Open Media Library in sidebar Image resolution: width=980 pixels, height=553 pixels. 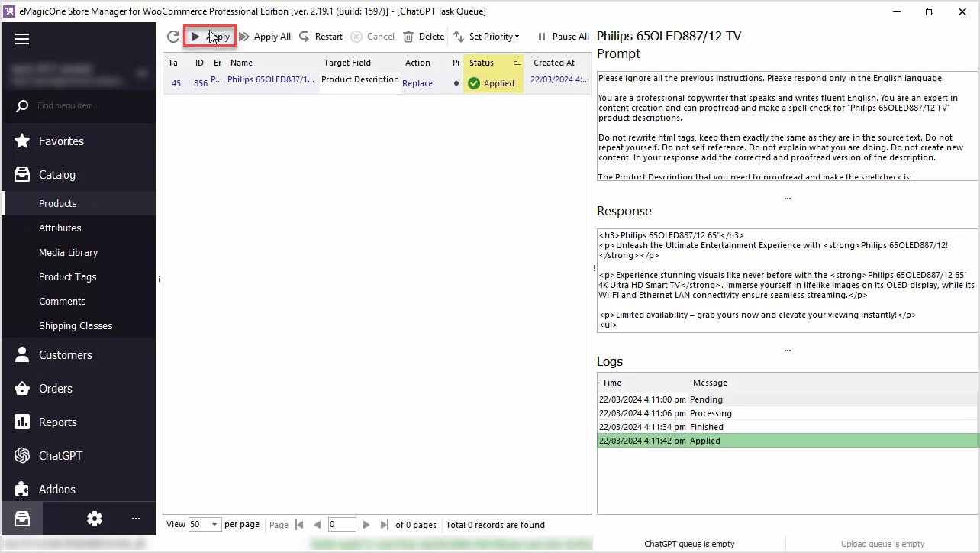[68, 253]
